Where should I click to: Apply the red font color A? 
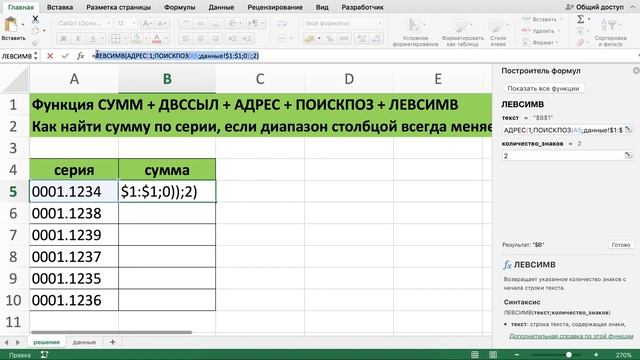[156, 39]
